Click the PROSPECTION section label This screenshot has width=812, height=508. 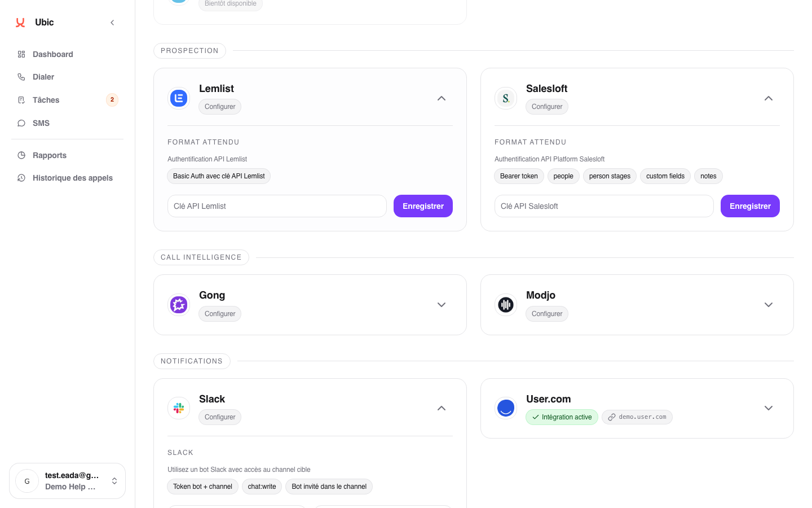click(x=189, y=51)
